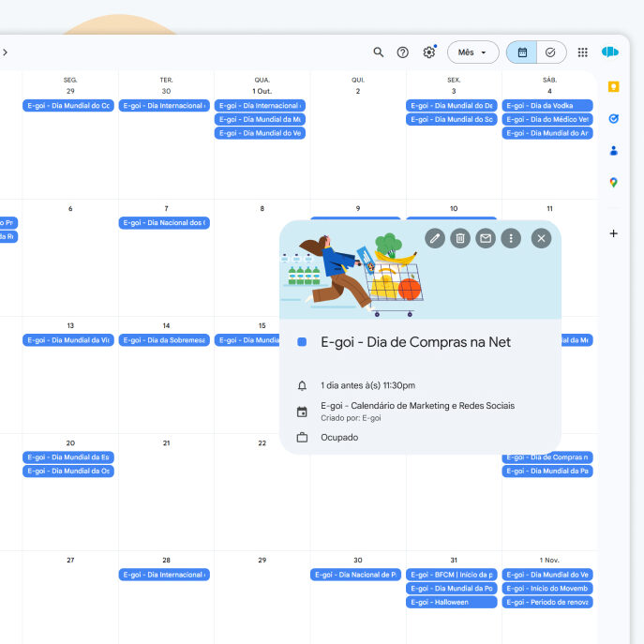Click the plus to get add-ons
Screen dimensions: 644x644
pyautogui.click(x=613, y=233)
